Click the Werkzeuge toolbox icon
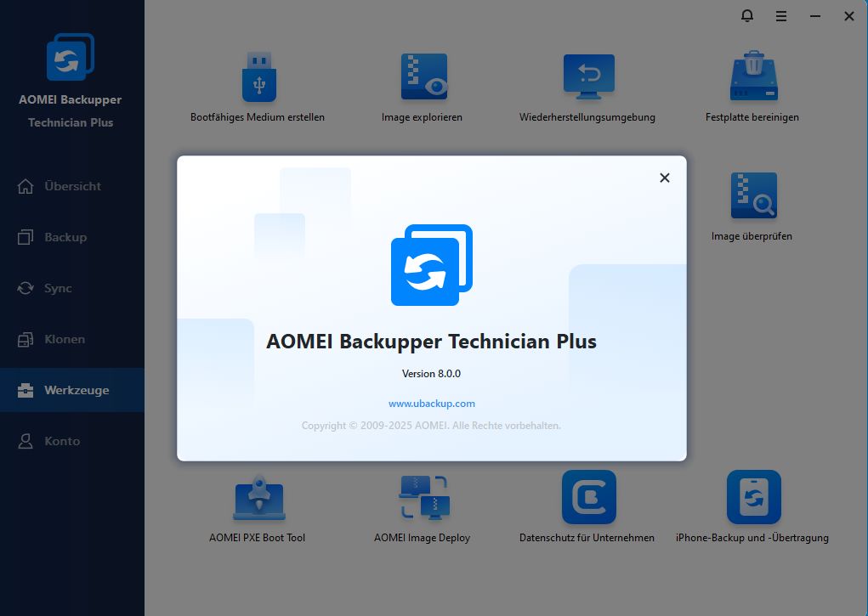This screenshot has height=616, width=868. pos(26,390)
